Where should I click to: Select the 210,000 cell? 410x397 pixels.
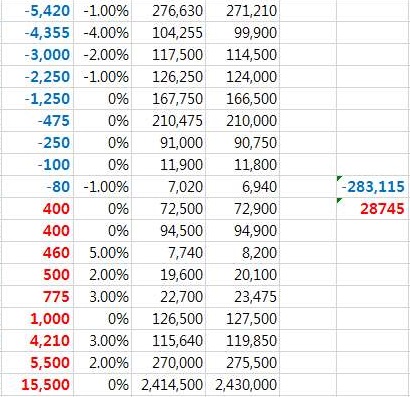242,121
